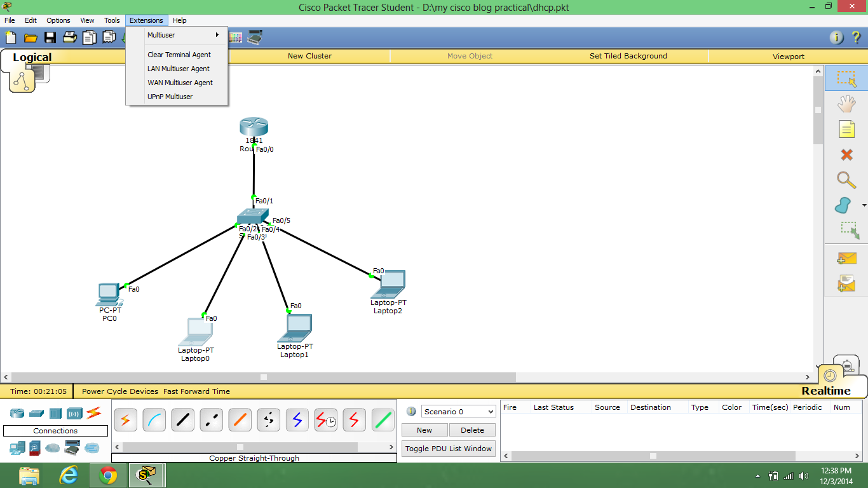This screenshot has width=868, height=488.
Task: Click Toggle PDU List Window button
Action: pyautogui.click(x=449, y=449)
